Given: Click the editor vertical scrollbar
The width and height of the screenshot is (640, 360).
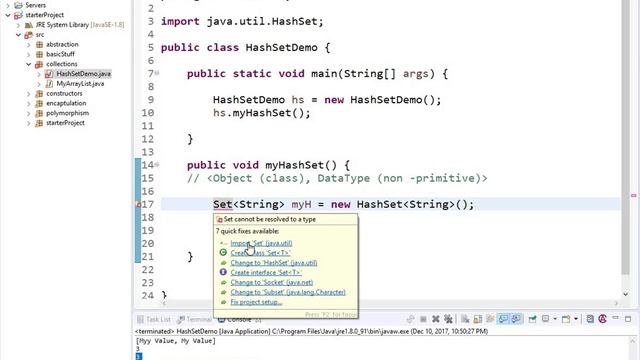Looking at the screenshot, I should click(625, 137).
